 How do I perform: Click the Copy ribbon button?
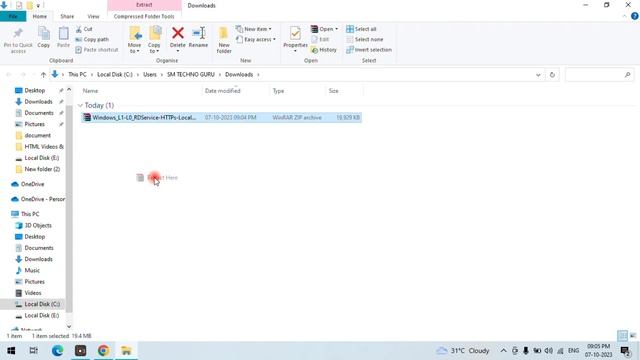[44, 38]
